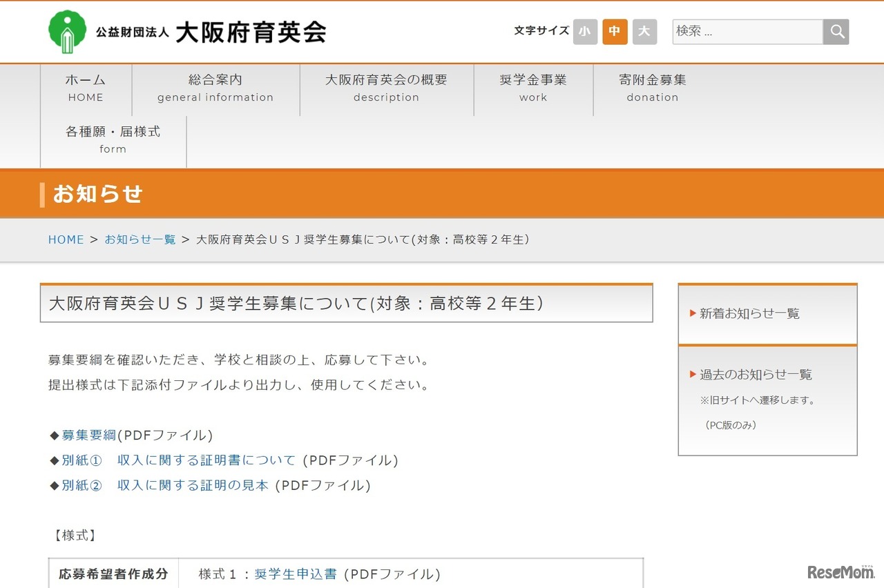Open 別紙① 収入に関する証明書について link

[x=178, y=460]
